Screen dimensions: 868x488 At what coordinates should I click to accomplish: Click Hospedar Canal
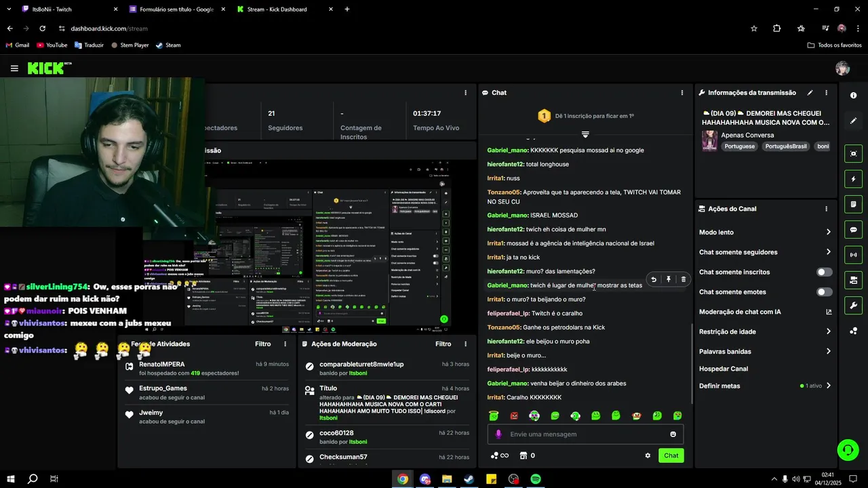coord(724,369)
